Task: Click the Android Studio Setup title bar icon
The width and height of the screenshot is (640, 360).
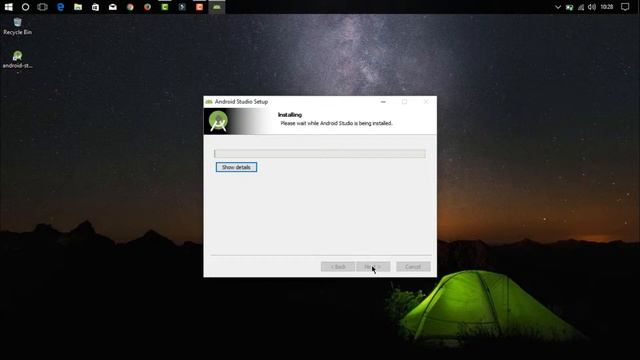Action: (x=209, y=102)
